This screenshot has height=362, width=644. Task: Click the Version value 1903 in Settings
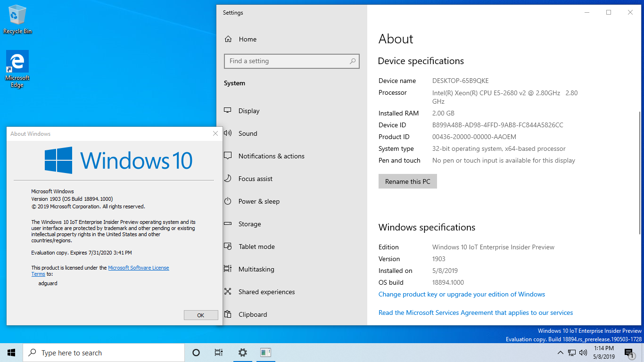click(439, 259)
